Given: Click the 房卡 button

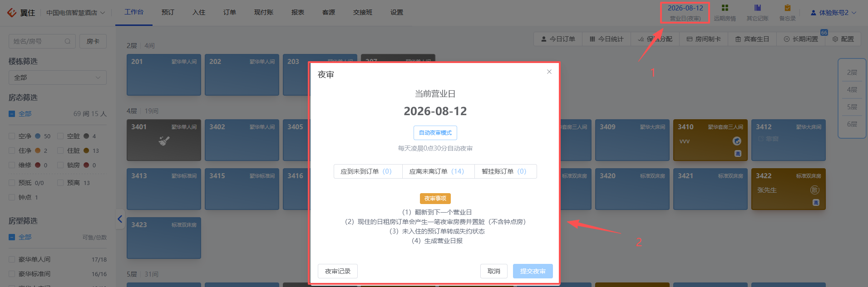Looking at the screenshot, I should [x=93, y=41].
